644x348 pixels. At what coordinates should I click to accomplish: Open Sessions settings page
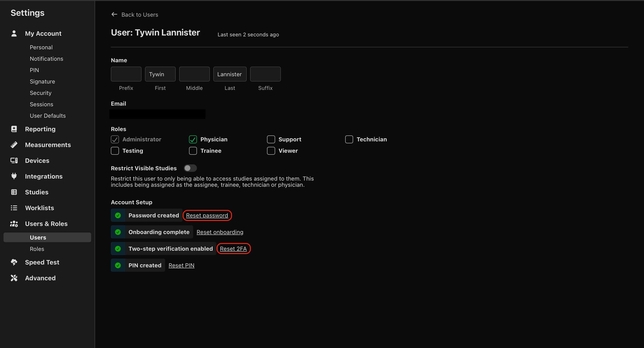[x=41, y=104]
